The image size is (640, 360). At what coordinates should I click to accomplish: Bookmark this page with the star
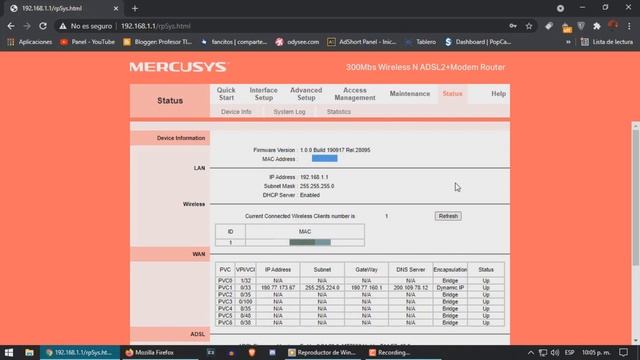(529, 26)
